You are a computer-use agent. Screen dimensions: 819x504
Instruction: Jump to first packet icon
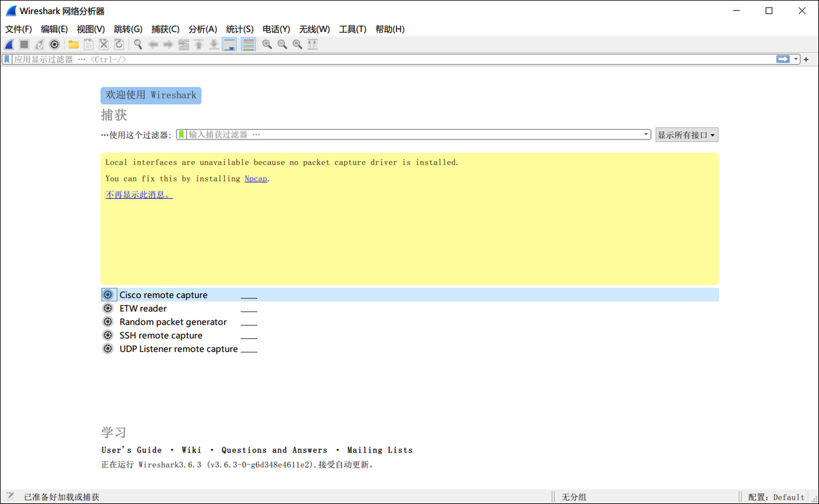199,44
